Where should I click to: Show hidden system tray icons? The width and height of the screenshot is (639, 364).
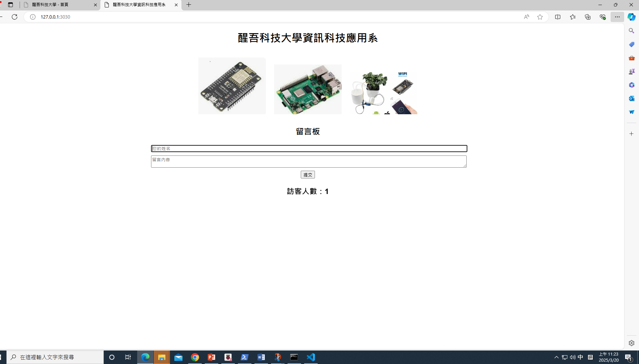556,357
